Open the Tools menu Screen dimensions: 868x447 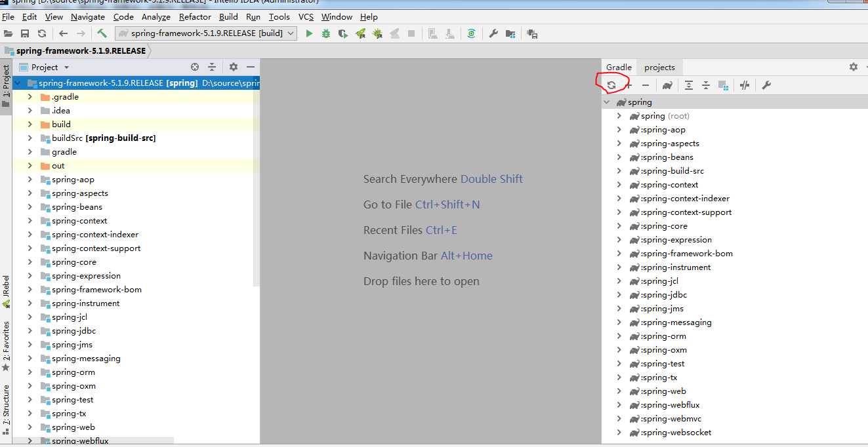coord(279,17)
